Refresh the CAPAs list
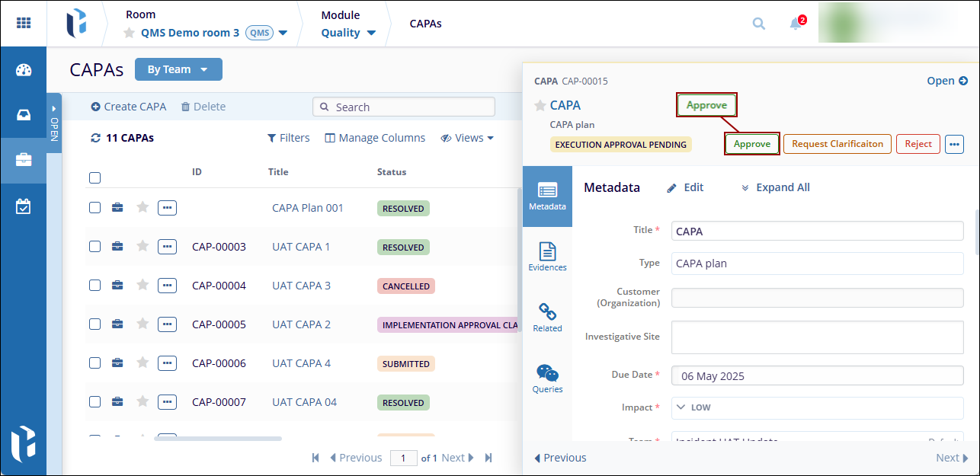Image resolution: width=980 pixels, height=476 pixels. click(x=95, y=138)
